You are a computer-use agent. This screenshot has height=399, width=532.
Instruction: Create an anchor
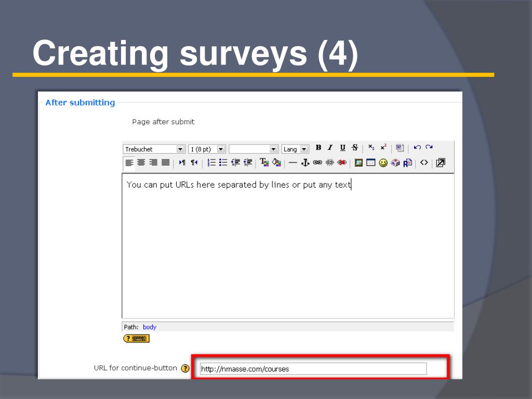[x=305, y=163]
